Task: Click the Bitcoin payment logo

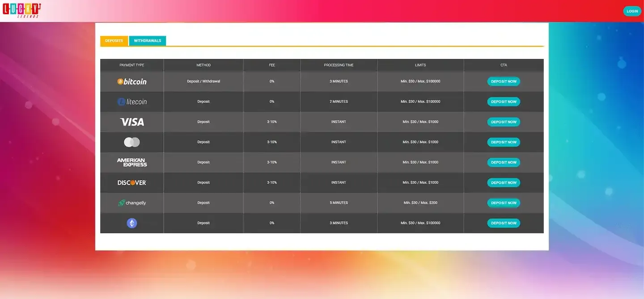Action: point(132,81)
